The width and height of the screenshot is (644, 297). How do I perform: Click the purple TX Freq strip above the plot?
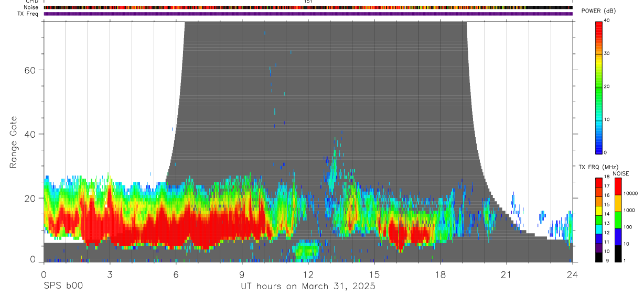coord(308,14)
